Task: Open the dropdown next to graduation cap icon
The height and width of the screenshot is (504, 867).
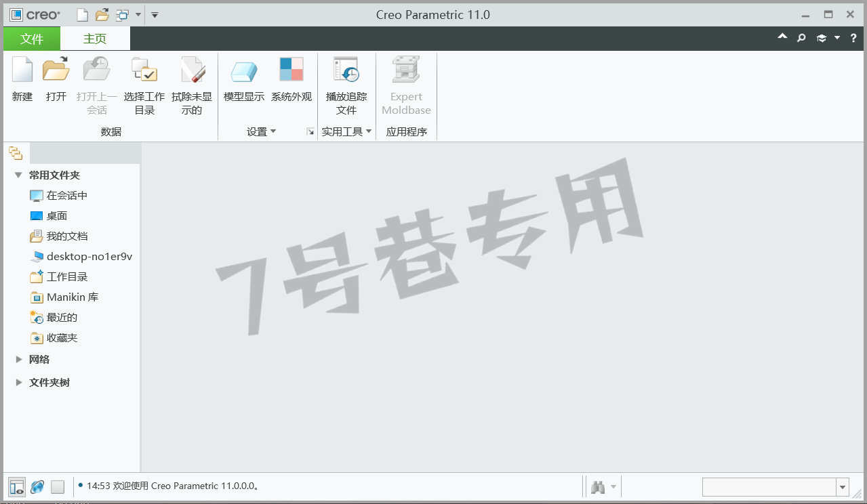Action: pos(837,39)
